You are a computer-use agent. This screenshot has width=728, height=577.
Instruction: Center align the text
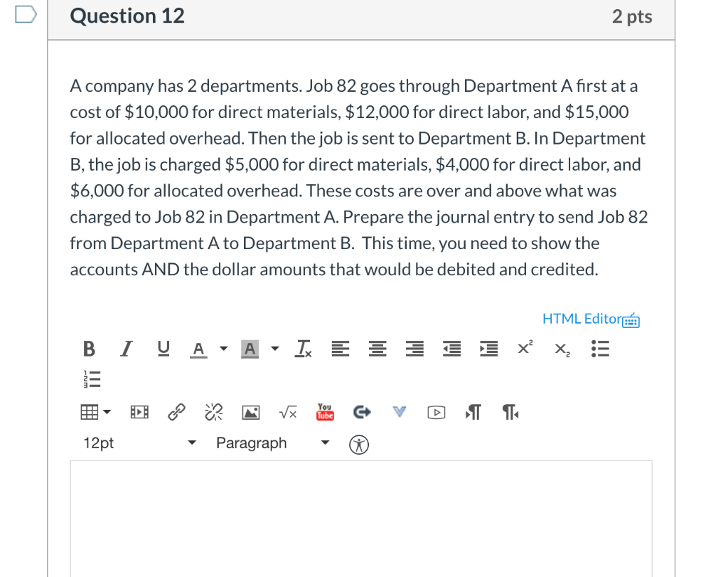tap(378, 349)
